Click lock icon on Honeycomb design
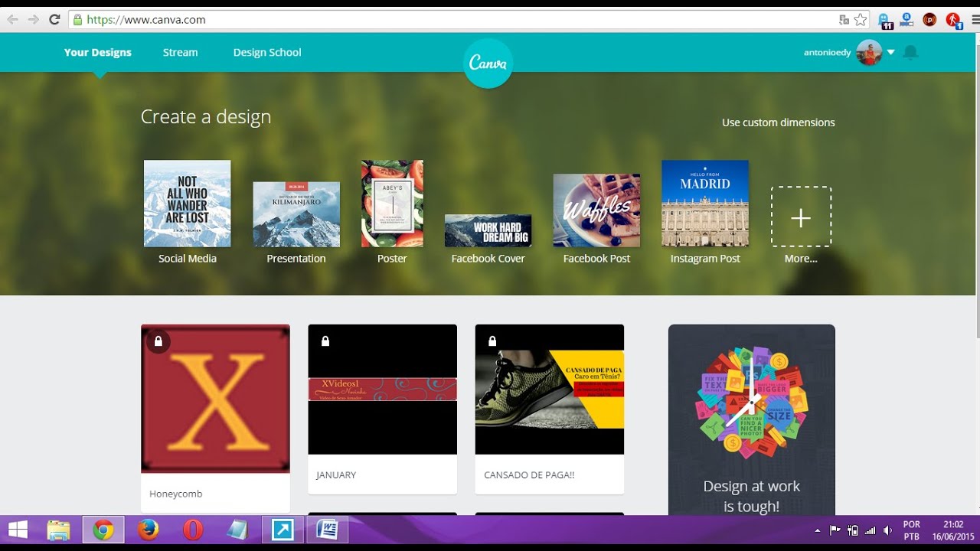The image size is (980, 551). click(158, 341)
